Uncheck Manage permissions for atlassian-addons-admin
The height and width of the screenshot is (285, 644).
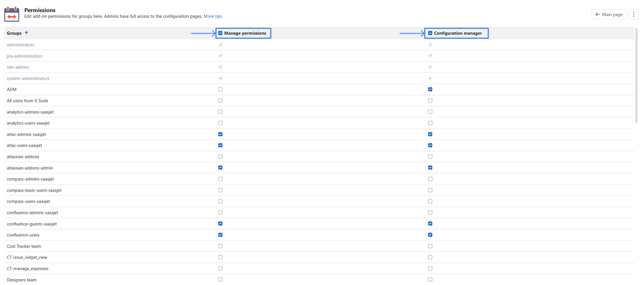pos(220,168)
